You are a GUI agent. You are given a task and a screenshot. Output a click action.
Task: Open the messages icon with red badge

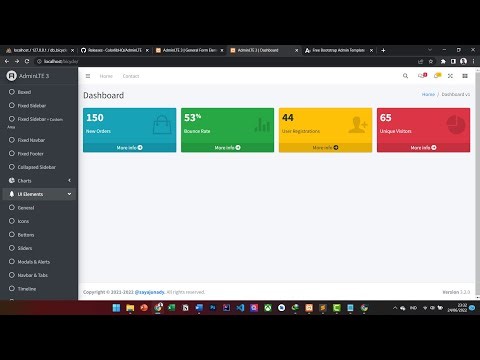422,76
